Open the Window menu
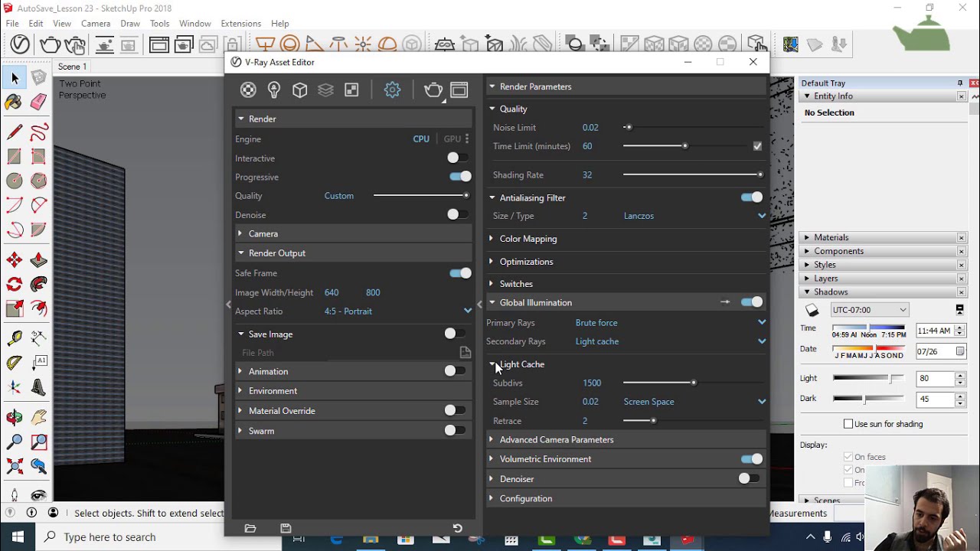The width and height of the screenshot is (980, 551). pyautogui.click(x=195, y=24)
